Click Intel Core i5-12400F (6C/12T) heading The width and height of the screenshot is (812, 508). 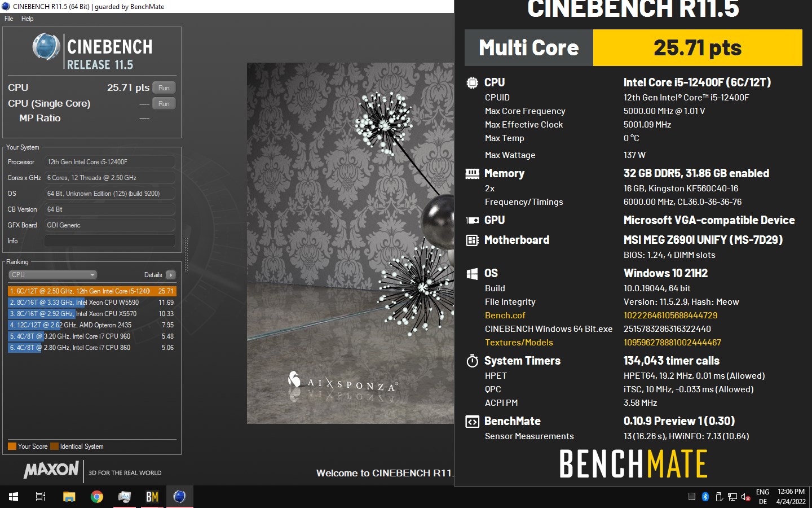click(697, 82)
